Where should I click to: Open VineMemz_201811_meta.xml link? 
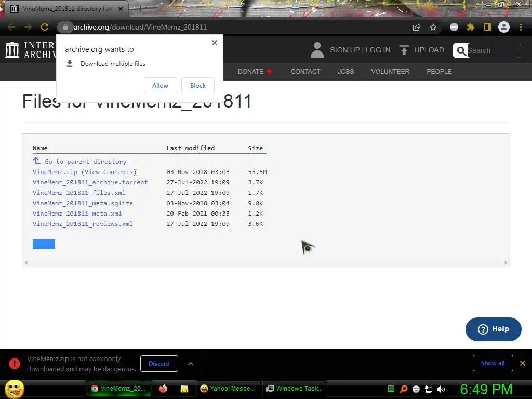77,214
